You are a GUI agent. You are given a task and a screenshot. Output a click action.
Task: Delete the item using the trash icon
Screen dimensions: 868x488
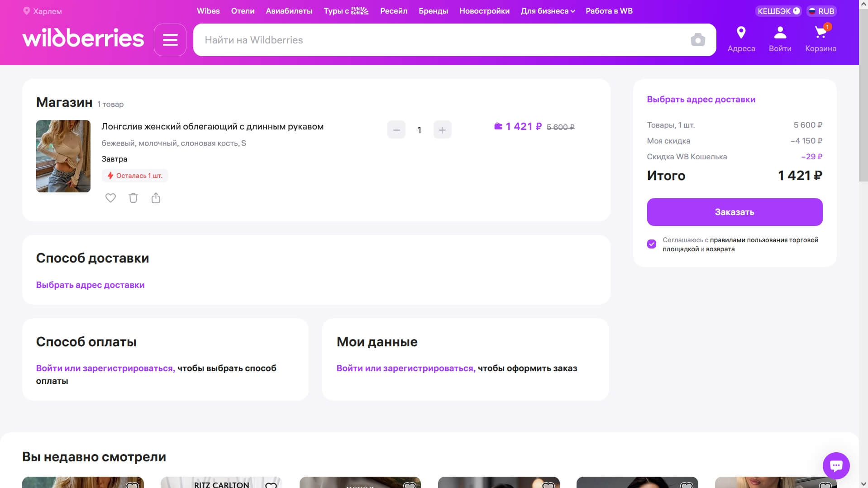click(x=133, y=198)
